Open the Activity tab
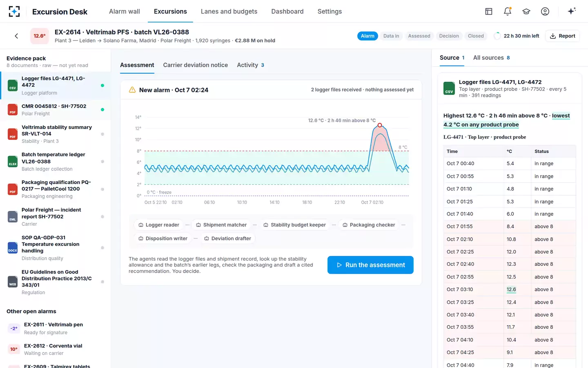 tap(250, 65)
